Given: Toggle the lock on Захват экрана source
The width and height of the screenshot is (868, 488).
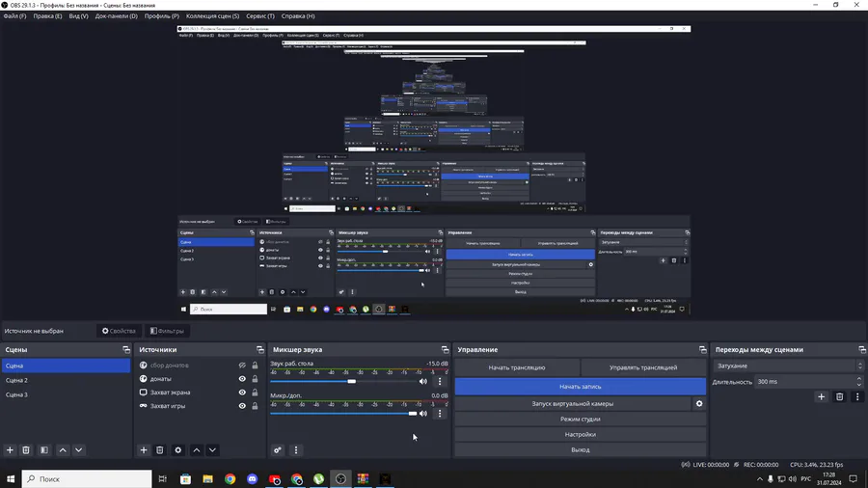Looking at the screenshot, I should click(255, 393).
